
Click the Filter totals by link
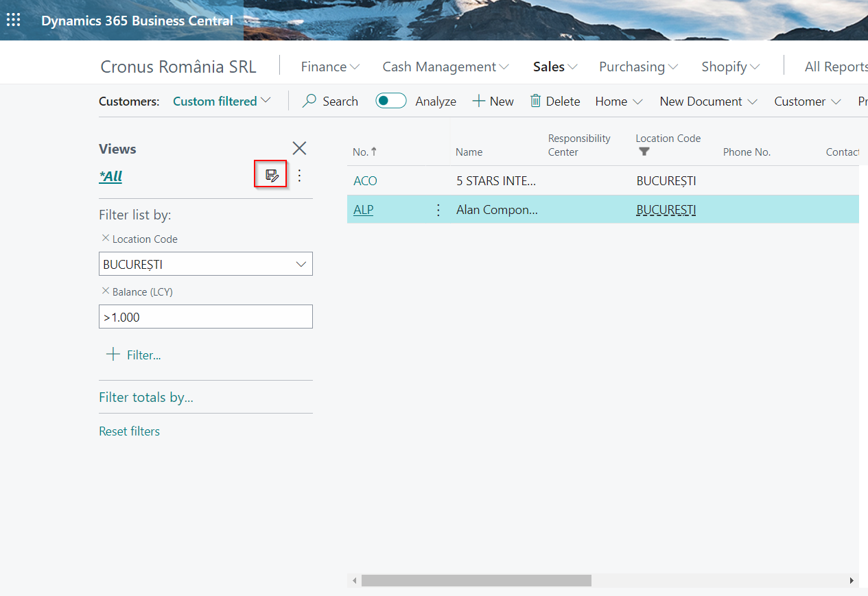pyautogui.click(x=146, y=397)
